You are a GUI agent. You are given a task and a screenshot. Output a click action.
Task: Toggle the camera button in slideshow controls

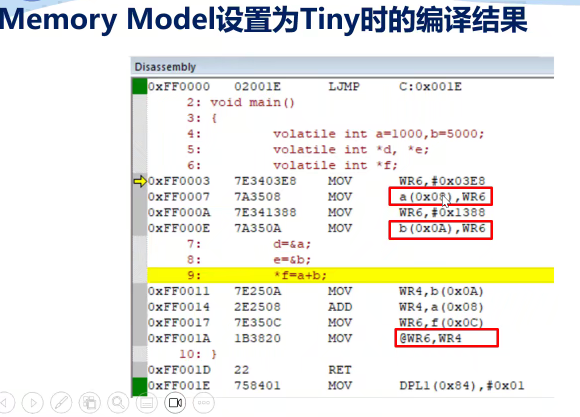tap(175, 403)
